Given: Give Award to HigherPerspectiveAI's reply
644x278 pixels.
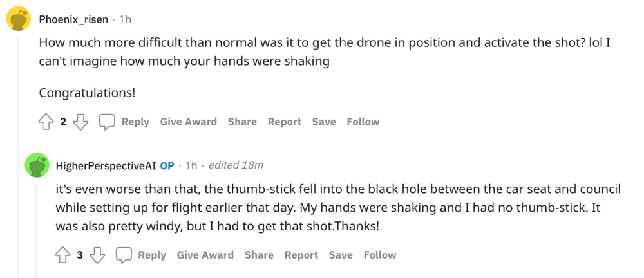Looking at the screenshot, I should [205, 255].
